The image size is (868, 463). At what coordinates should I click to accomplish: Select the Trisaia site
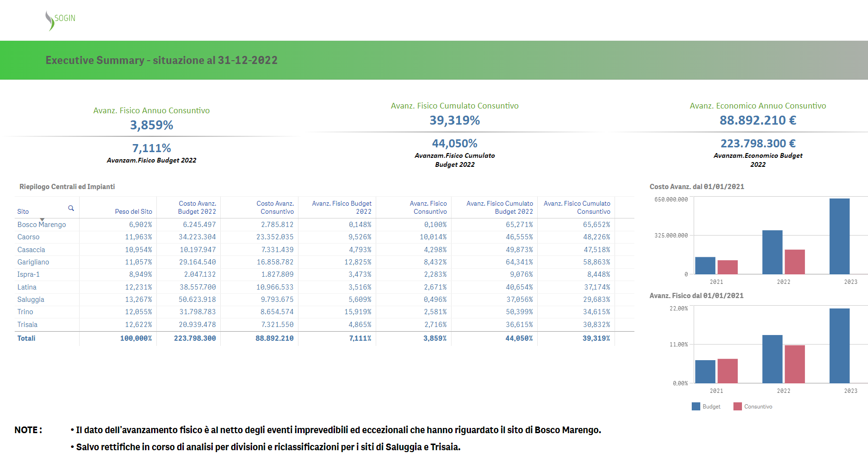pyautogui.click(x=27, y=325)
